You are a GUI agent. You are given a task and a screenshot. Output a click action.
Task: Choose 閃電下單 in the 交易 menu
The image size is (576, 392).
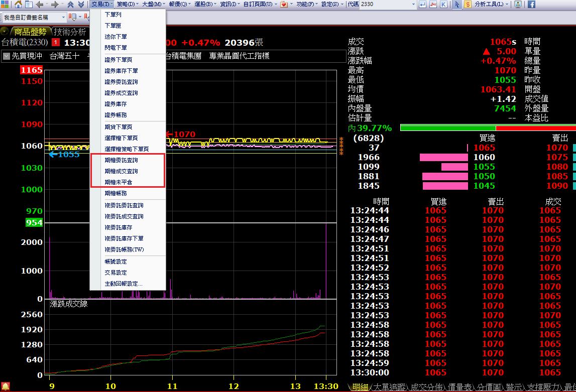pyautogui.click(x=116, y=48)
